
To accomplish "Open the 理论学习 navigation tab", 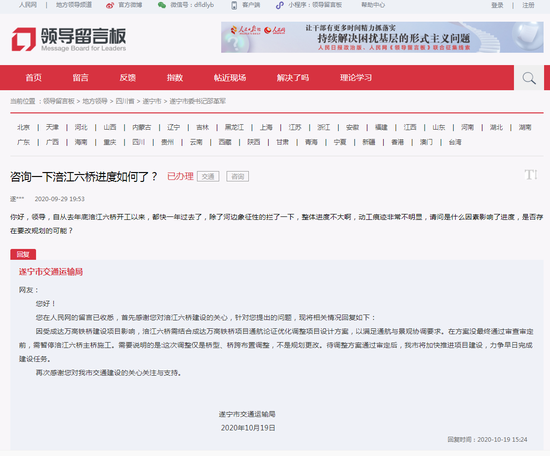I will (356, 78).
